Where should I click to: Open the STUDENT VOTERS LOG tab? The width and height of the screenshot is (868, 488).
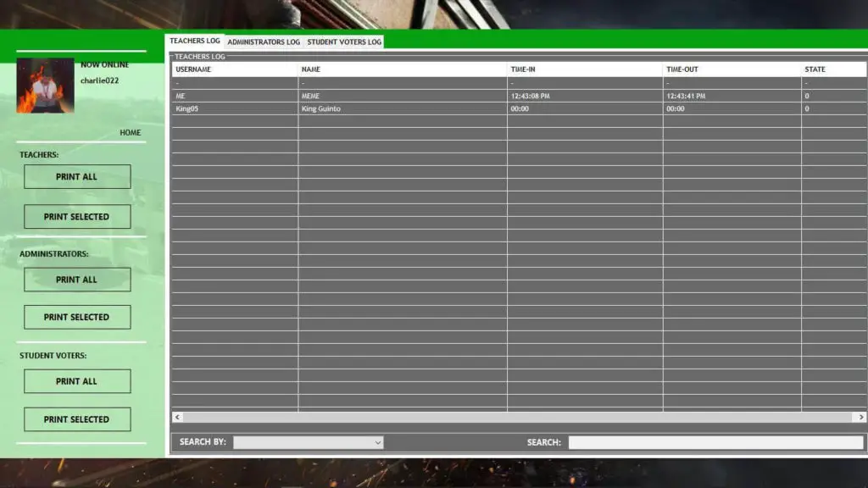coord(343,41)
